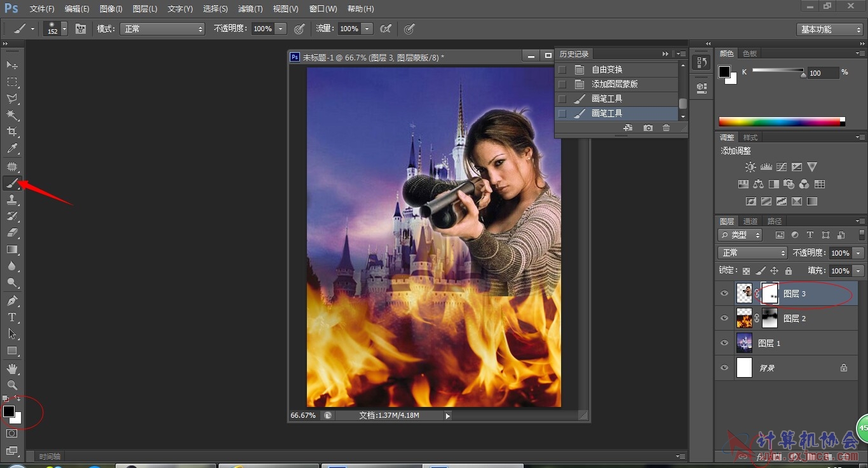Screen dimensions: 868x468
Task: Click the color spectrum ramp
Action: (782, 121)
